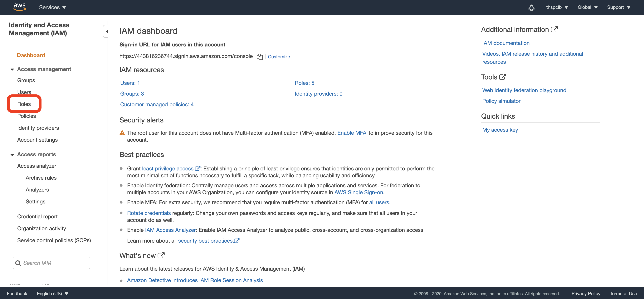Click the AWS logo home icon
644x299 pixels.
tap(19, 7)
